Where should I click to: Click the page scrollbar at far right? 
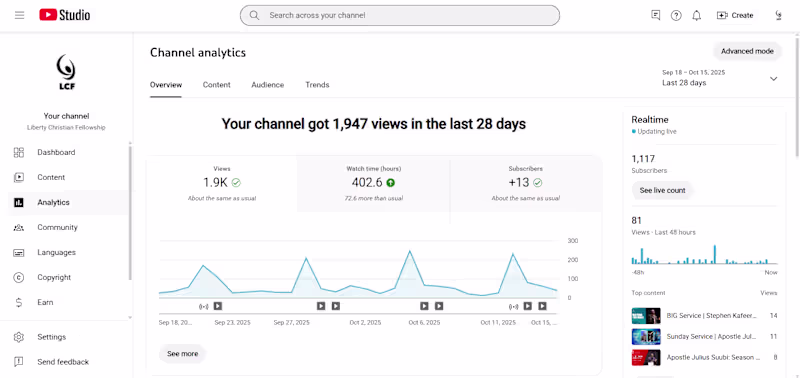(x=797, y=97)
